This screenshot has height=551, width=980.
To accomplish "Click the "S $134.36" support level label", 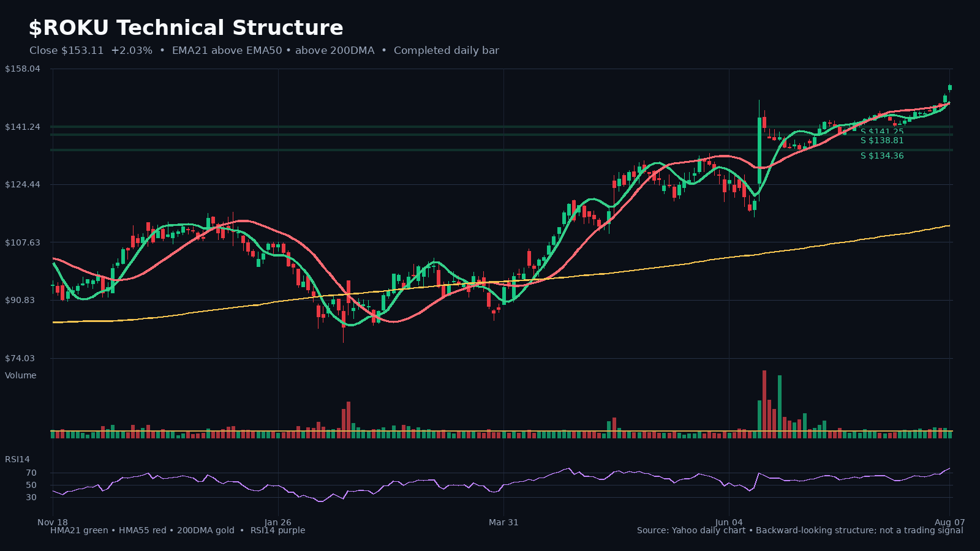I will (882, 156).
